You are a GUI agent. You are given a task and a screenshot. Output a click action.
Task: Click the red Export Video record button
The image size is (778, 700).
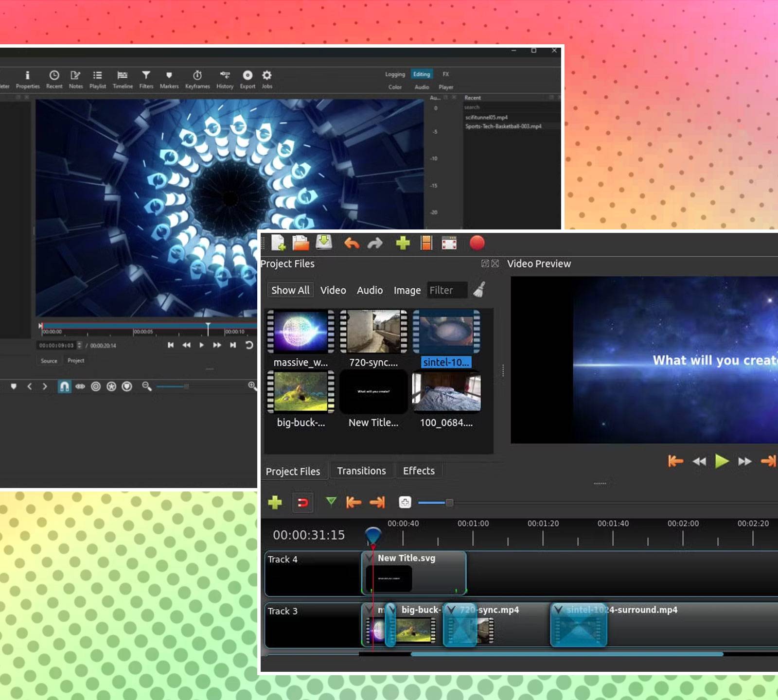pyautogui.click(x=477, y=243)
